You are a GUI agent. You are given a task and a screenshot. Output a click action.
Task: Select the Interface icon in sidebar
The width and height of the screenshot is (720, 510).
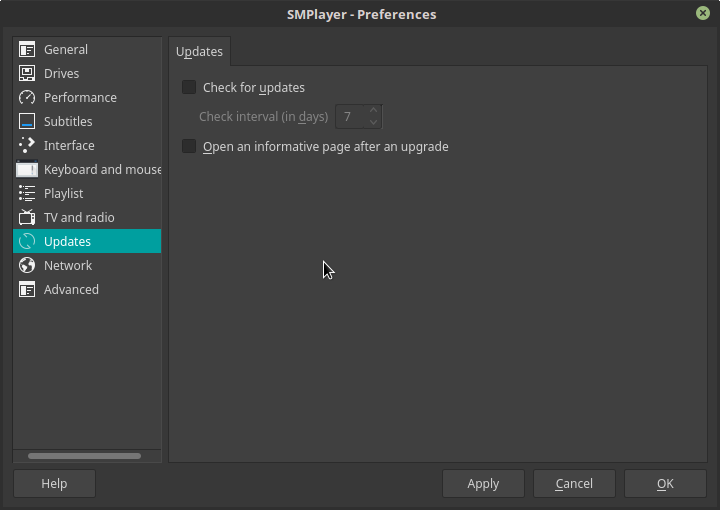[27, 146]
